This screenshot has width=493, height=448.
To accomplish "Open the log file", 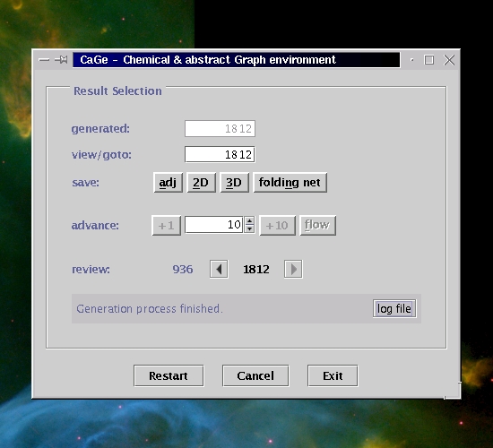I will (x=394, y=308).
